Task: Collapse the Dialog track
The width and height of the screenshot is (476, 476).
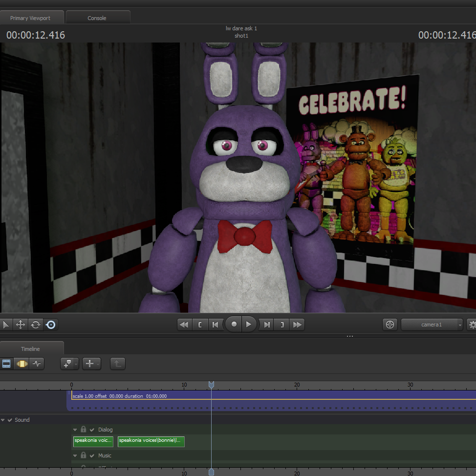Action: click(x=75, y=430)
